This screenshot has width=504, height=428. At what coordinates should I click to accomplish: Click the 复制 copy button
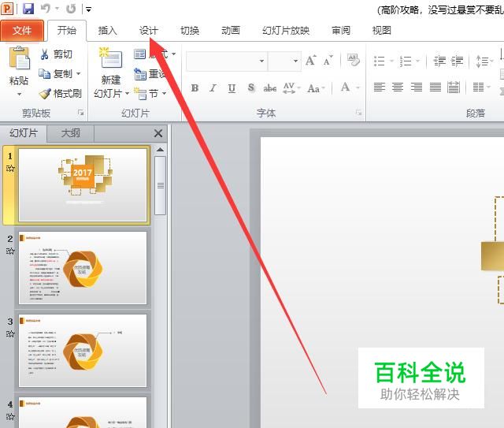click(56, 73)
